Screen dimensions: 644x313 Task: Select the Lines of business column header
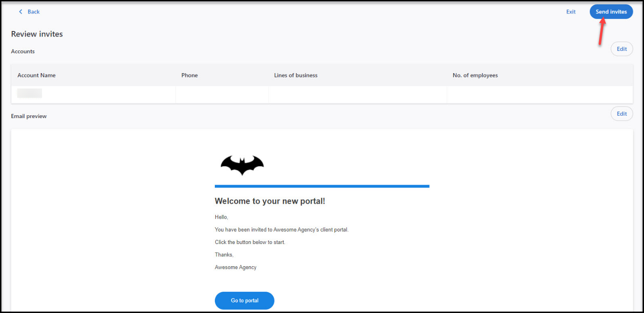point(296,75)
